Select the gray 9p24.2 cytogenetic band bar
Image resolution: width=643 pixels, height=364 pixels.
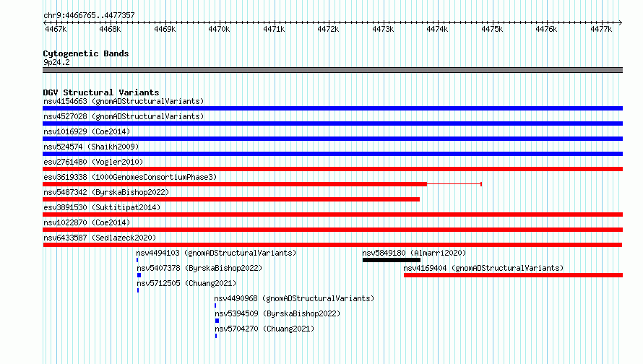tap(332, 70)
